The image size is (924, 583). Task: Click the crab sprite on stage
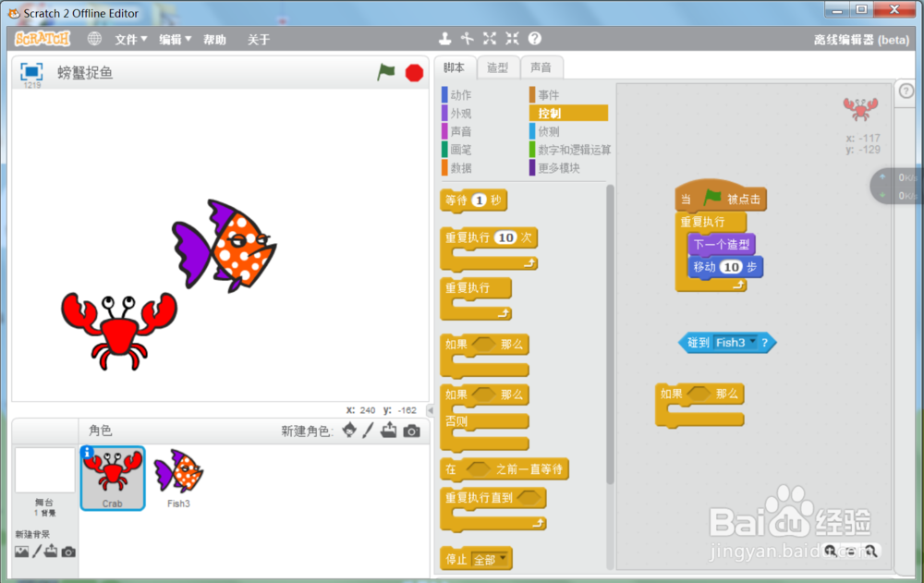point(119,331)
